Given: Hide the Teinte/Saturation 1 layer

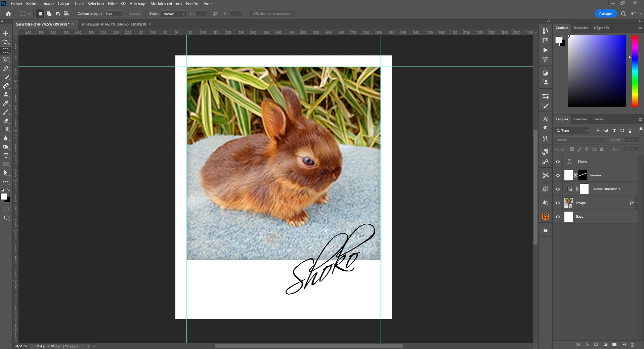Looking at the screenshot, I should (x=558, y=189).
